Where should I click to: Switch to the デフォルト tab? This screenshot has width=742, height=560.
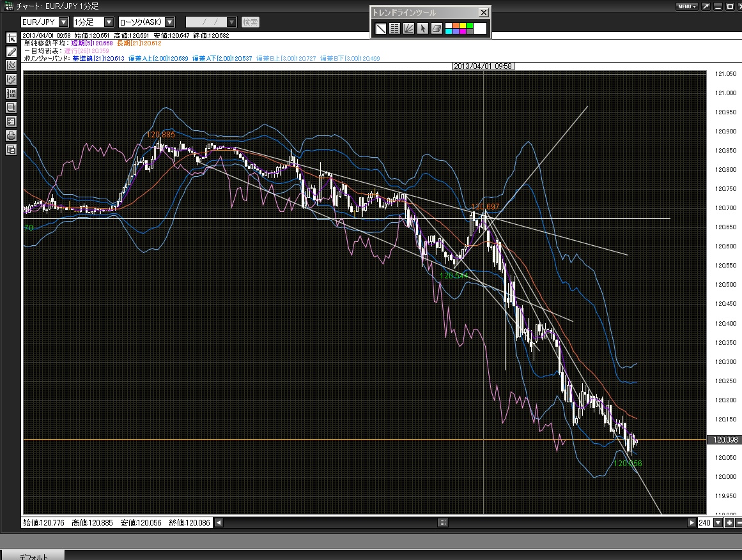point(33,556)
